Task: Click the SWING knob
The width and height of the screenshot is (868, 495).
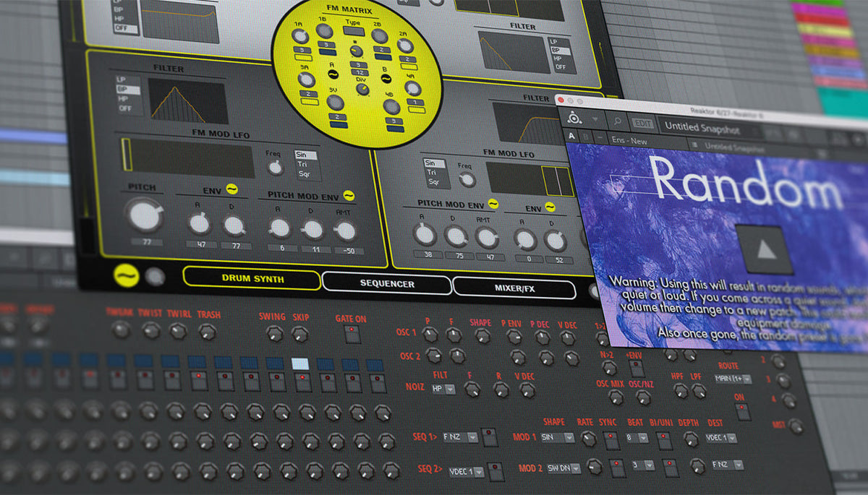Action: pyautogui.click(x=273, y=333)
